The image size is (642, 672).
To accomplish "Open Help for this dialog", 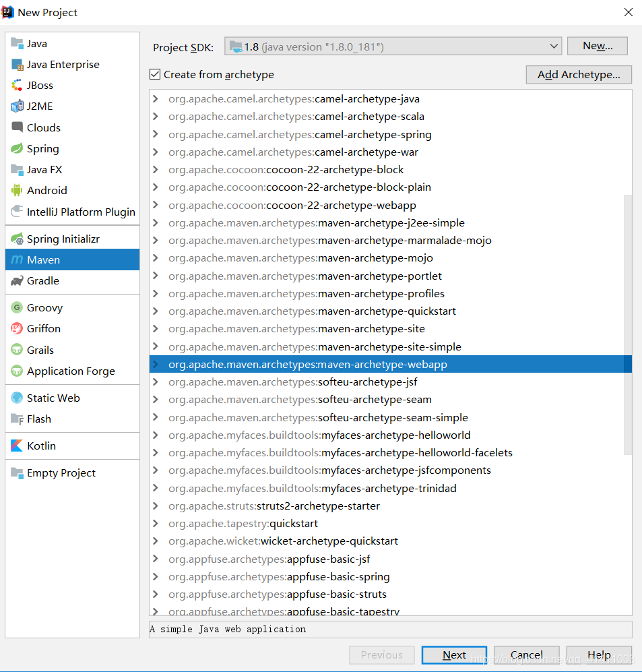I will coord(599,655).
